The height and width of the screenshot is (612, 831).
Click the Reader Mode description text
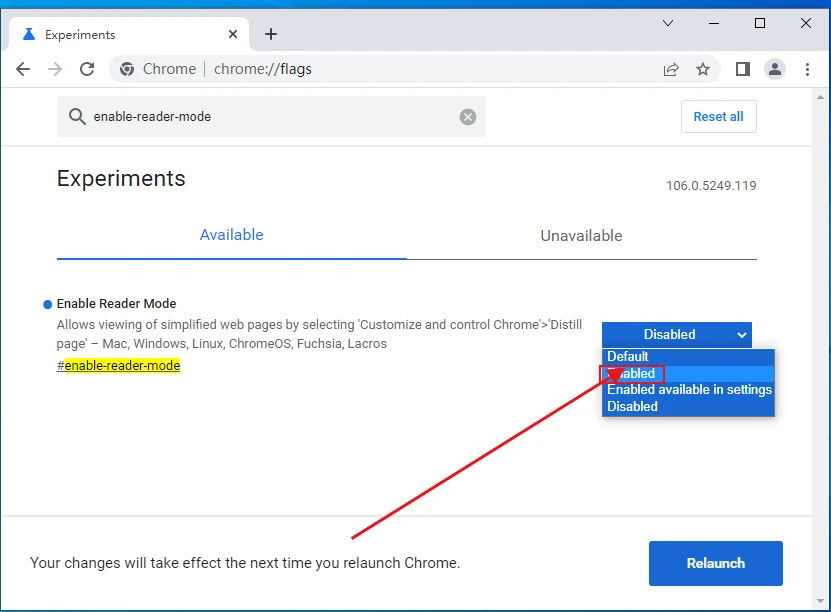point(319,334)
